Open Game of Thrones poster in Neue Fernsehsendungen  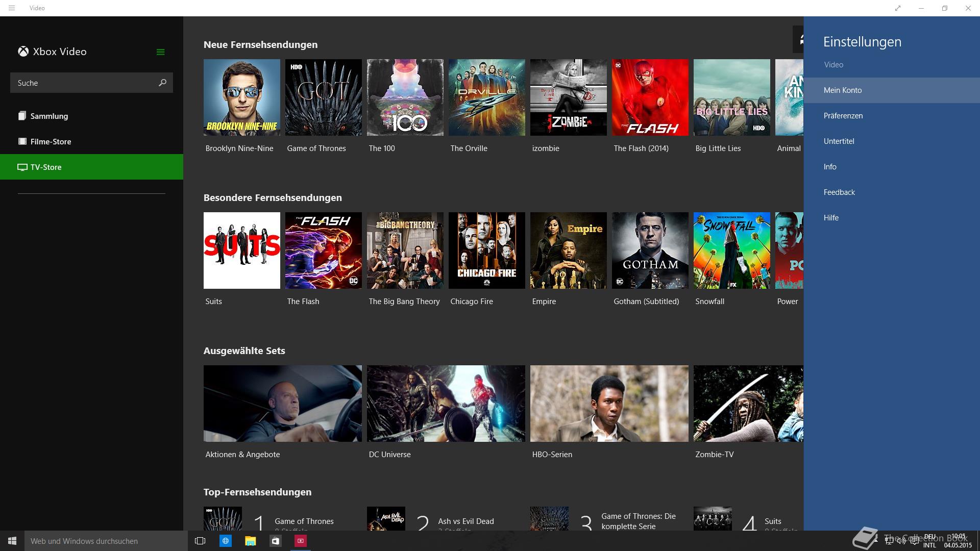324,97
